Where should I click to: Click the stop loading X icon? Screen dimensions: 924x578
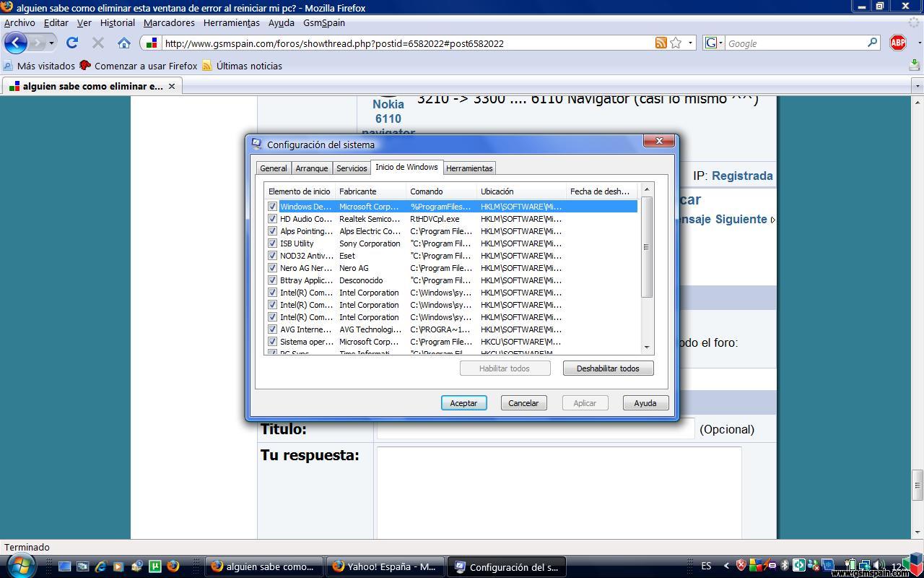[98, 43]
